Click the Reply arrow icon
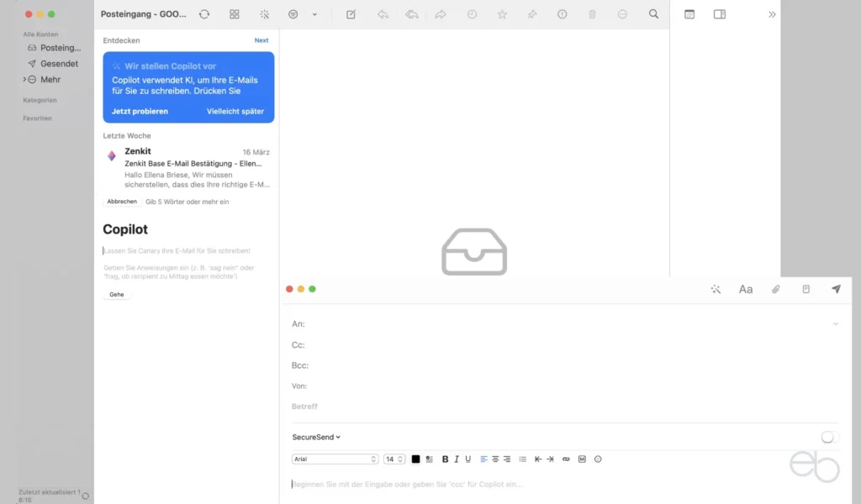This screenshot has height=504, width=861. pyautogui.click(x=383, y=14)
